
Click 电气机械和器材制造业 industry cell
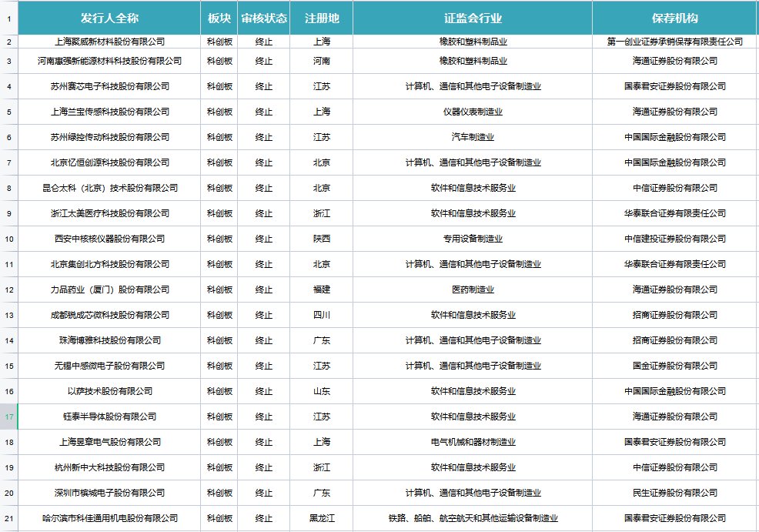(473, 443)
